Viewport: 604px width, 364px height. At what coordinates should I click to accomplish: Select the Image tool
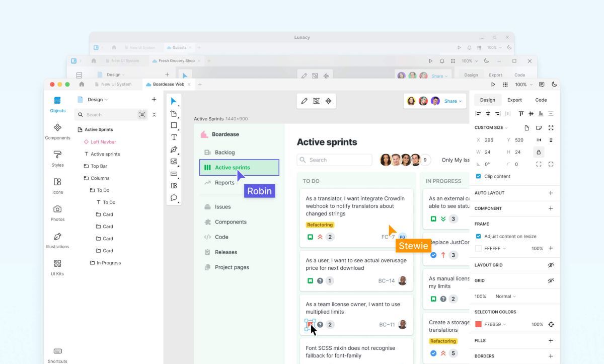coord(174,162)
